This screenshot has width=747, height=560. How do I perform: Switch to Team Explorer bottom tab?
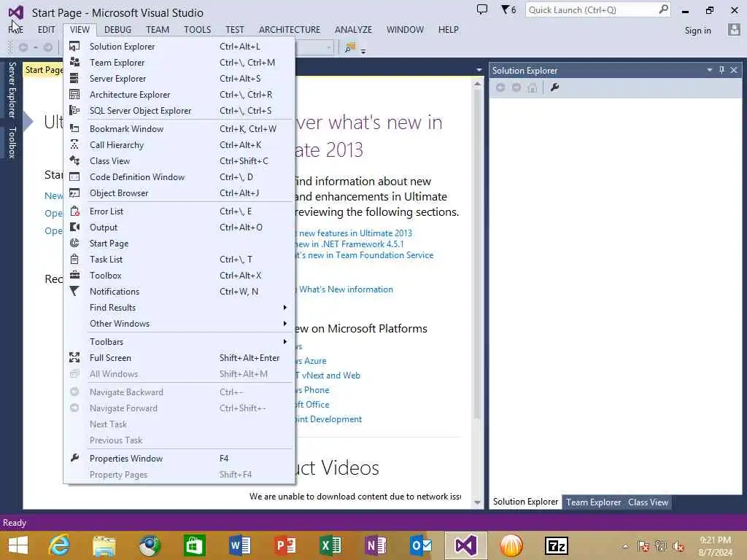tap(593, 502)
